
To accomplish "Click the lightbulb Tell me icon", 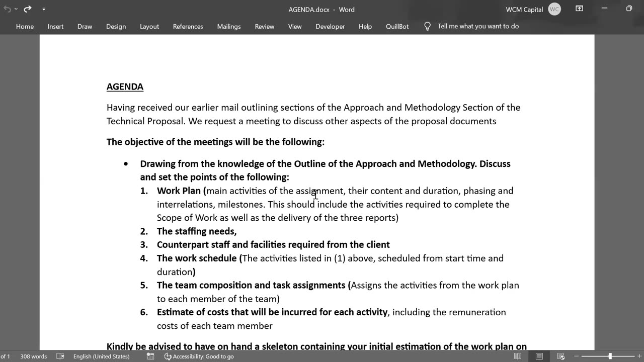I will [427, 26].
